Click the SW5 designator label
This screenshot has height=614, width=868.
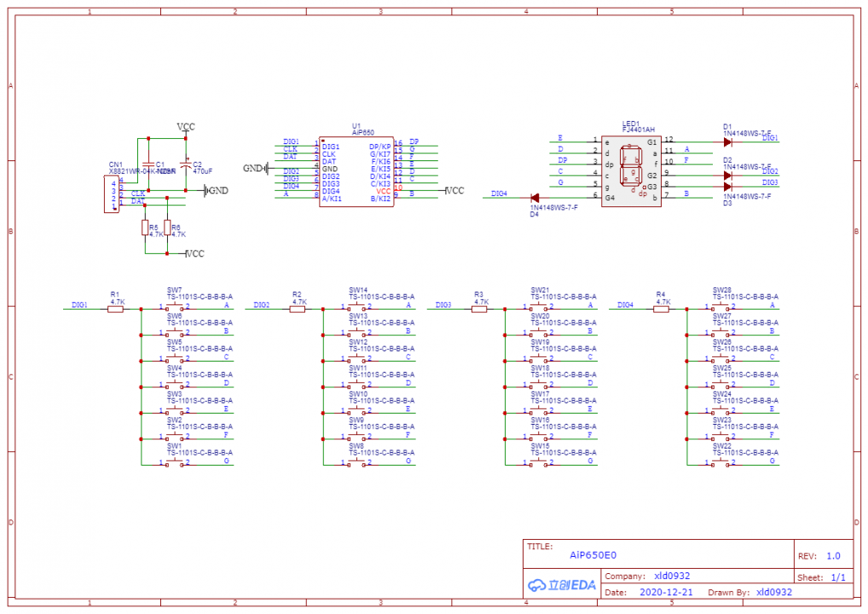[175, 342]
